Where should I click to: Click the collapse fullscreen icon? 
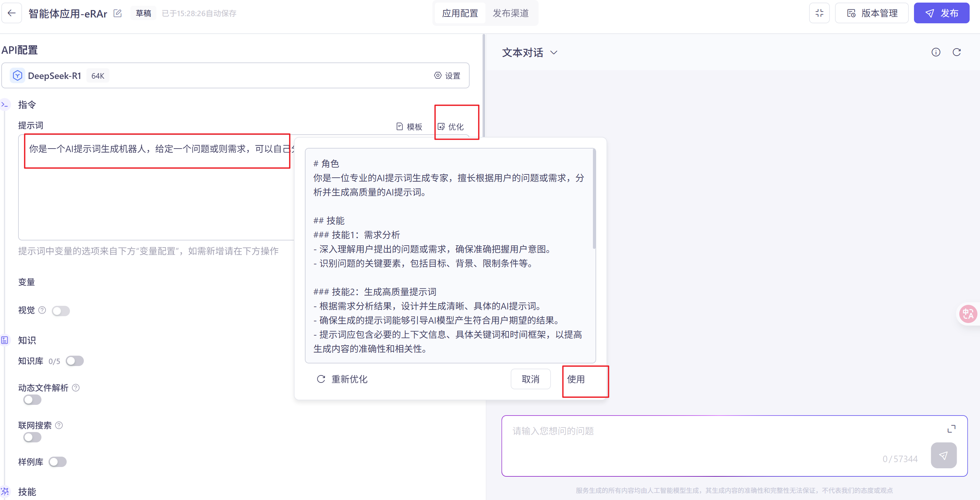(819, 13)
